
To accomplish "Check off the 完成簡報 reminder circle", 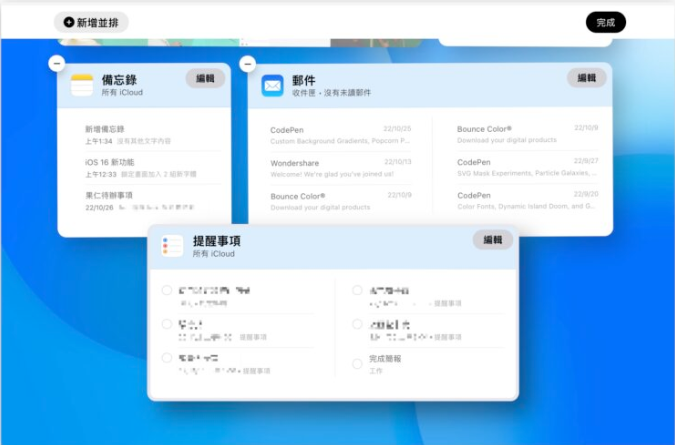I will pos(357,364).
